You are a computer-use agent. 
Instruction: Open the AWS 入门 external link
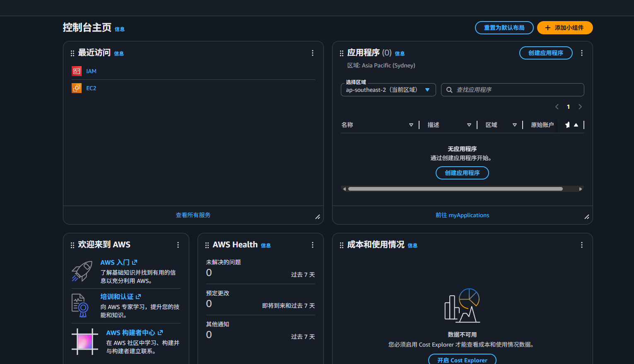(x=119, y=262)
